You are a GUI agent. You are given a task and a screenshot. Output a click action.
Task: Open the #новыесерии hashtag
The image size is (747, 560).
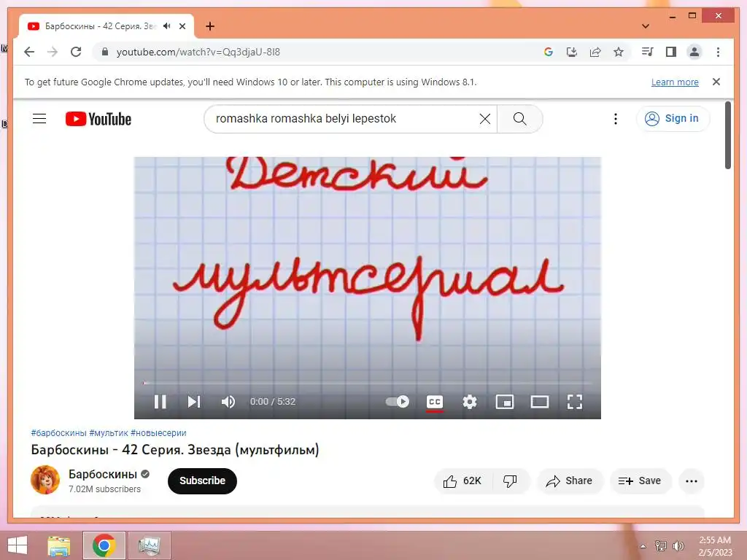(158, 433)
